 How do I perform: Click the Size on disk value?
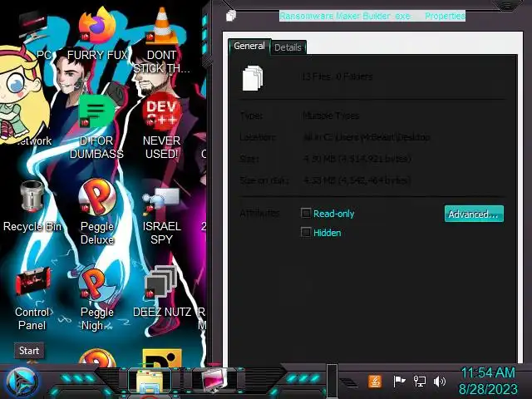pyautogui.click(x=357, y=180)
